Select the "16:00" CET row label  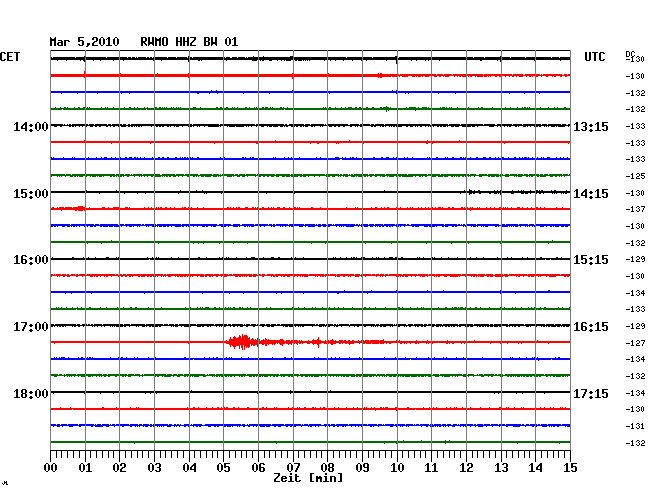[x=31, y=260]
